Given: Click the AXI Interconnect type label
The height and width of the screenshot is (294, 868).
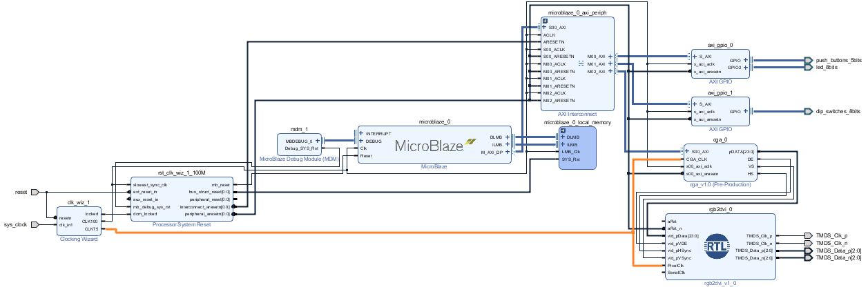Looking at the screenshot, I should tap(577, 113).
